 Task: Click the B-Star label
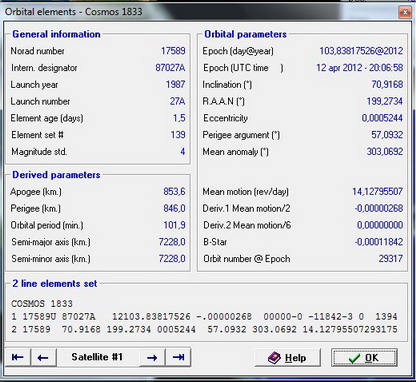(x=215, y=242)
